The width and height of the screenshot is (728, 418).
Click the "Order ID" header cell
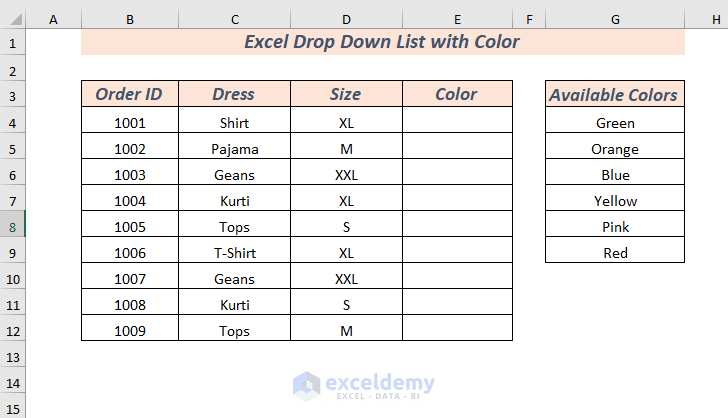[130, 94]
